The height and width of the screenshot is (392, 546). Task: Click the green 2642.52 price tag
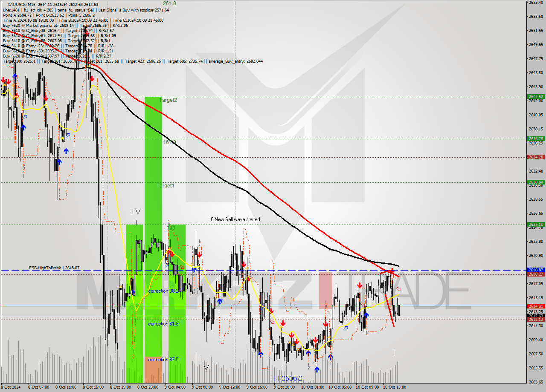[536, 97]
